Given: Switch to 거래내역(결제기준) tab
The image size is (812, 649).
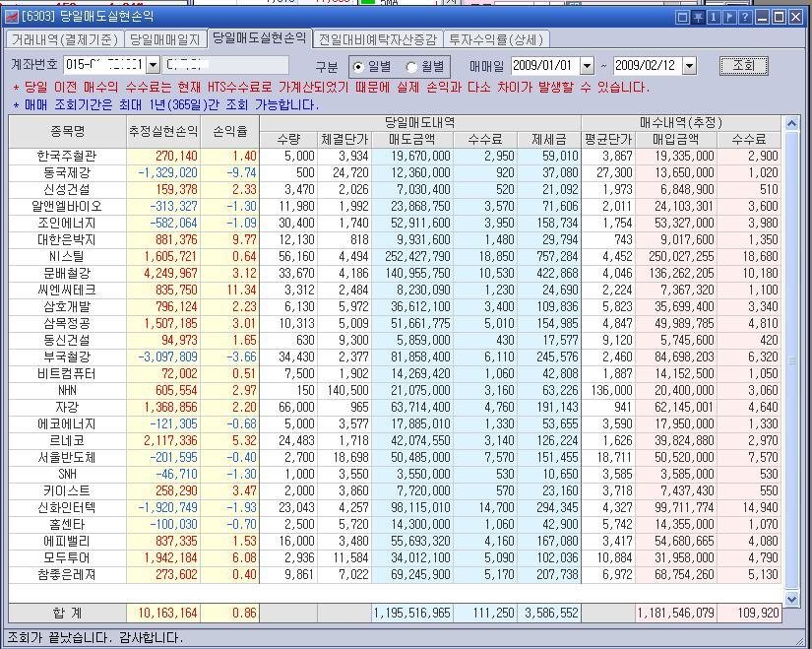Looking at the screenshot, I should point(64,39).
